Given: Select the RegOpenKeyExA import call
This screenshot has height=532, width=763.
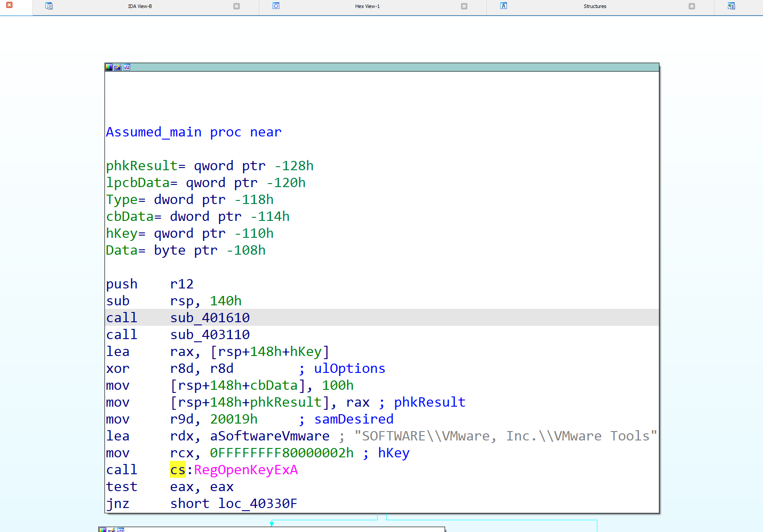Looking at the screenshot, I should (x=246, y=470).
